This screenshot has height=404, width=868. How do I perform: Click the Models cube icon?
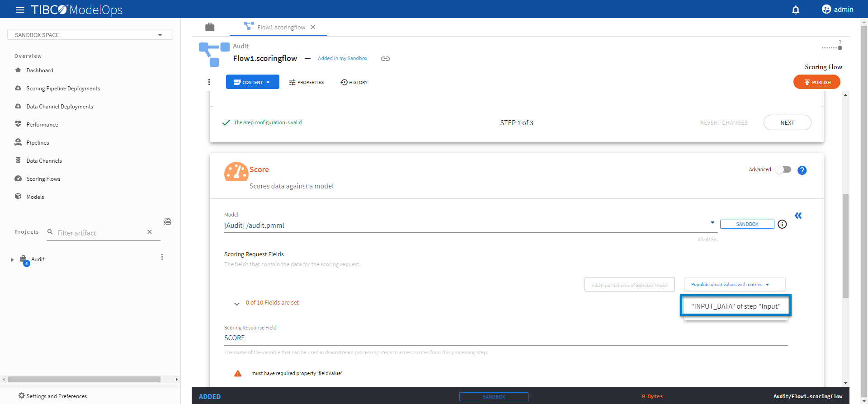click(18, 196)
